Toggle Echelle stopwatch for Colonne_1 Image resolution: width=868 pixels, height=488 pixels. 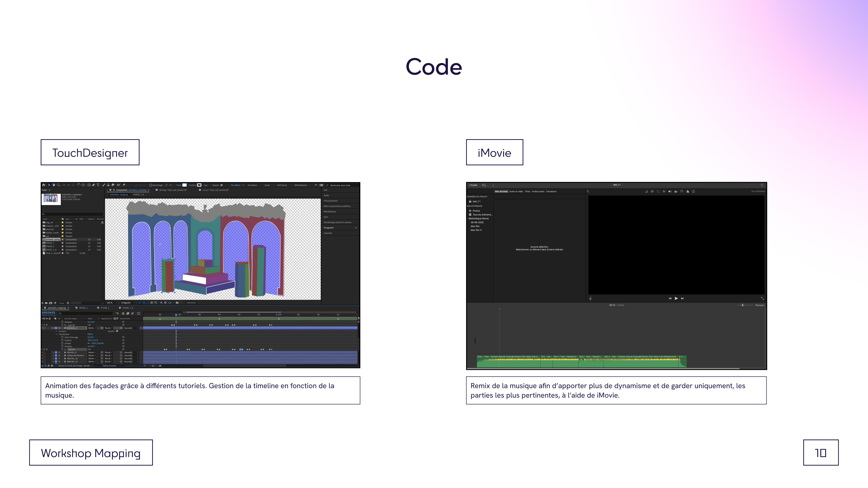62,343
